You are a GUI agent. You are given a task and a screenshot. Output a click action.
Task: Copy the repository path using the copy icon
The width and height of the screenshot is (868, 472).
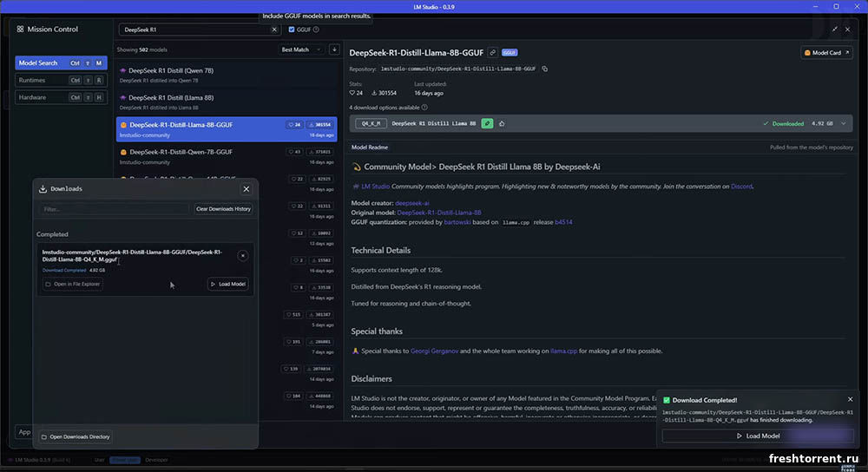[545, 69]
